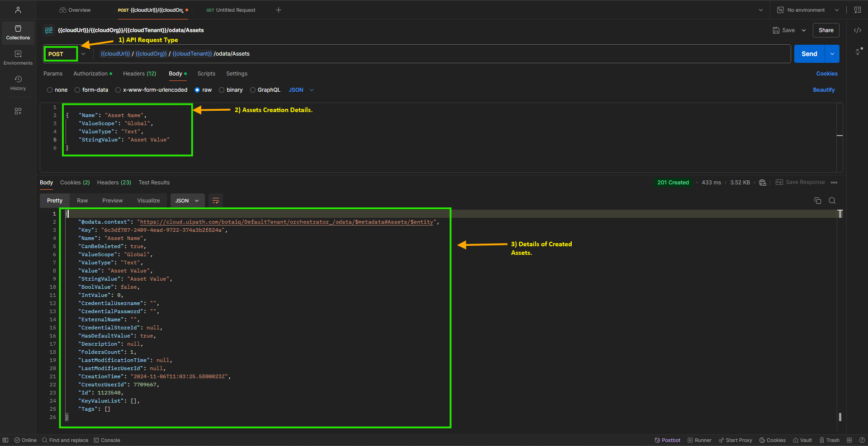The height and width of the screenshot is (446, 868).
Task: Toggle the two-pane layout icon
Action: pyautogui.click(x=849, y=440)
